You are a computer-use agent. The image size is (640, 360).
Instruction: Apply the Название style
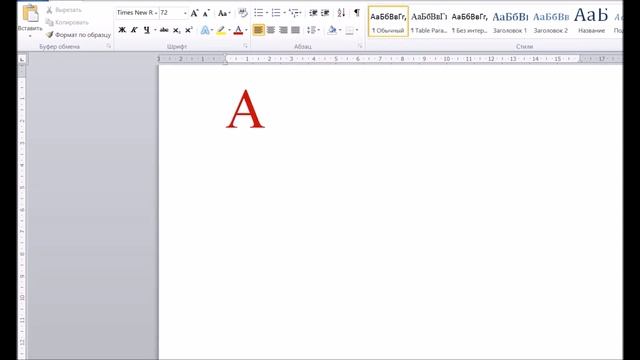[x=591, y=22]
